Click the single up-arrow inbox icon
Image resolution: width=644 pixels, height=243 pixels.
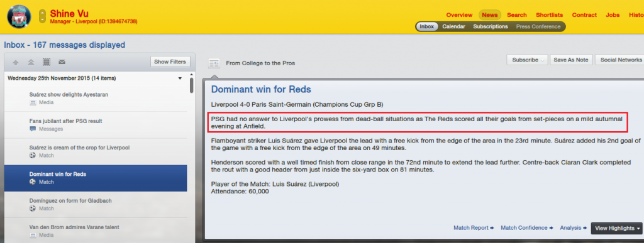coord(16,62)
